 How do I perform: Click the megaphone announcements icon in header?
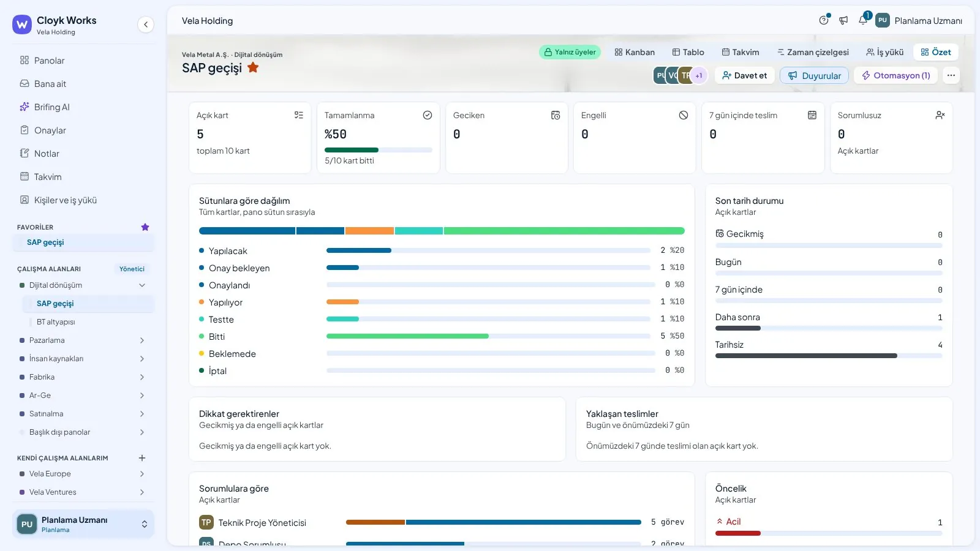(x=843, y=20)
